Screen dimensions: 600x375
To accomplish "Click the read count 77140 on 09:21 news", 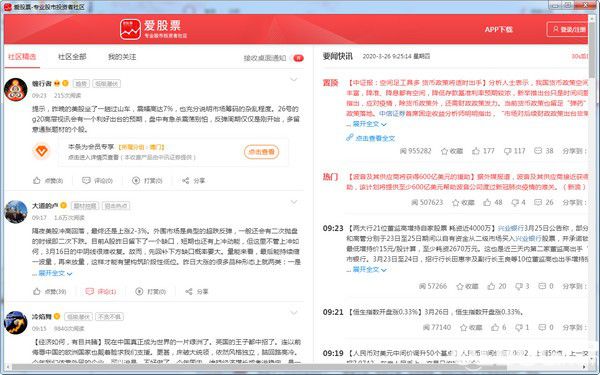I will (437, 328).
